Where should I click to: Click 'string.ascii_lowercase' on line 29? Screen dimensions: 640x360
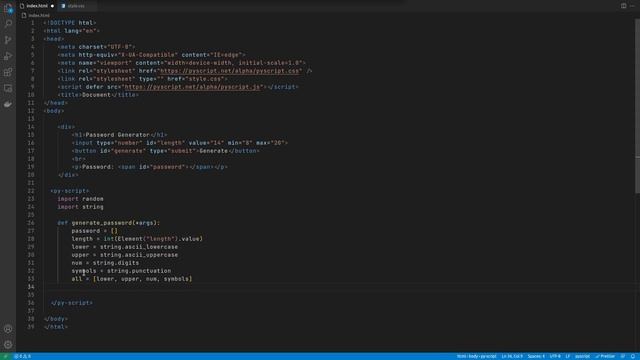139,247
